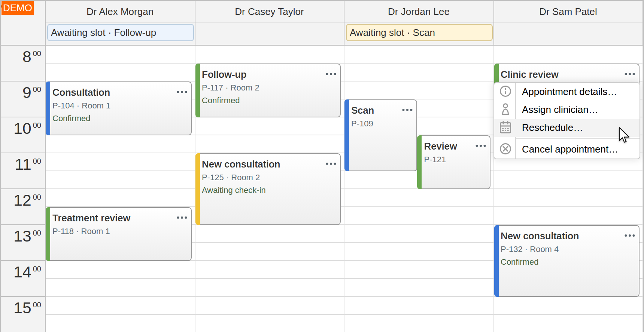The image size is (644, 332).
Task: Select Cancel appointment… in the context menu
Action: (x=567, y=149)
